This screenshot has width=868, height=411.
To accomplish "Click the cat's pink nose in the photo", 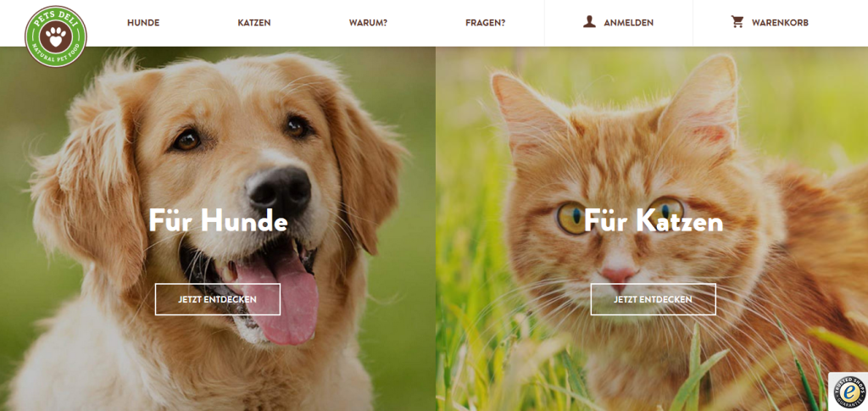I will tap(619, 275).
